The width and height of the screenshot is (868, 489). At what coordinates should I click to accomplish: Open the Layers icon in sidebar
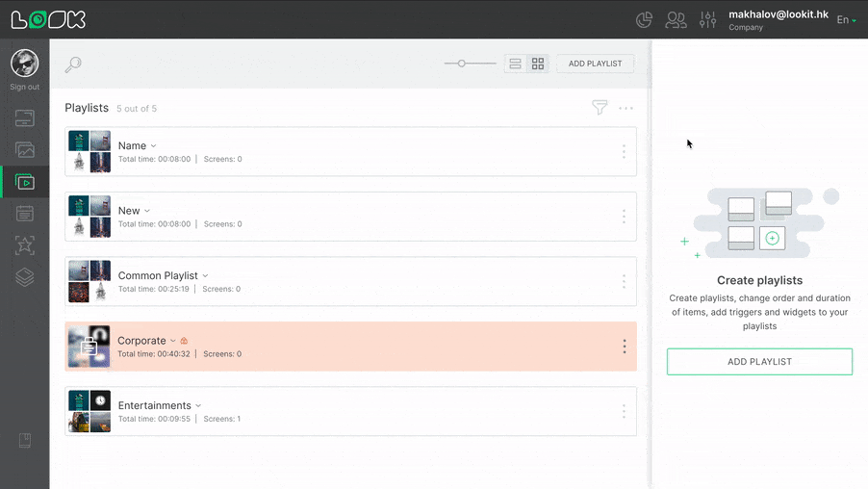point(25,277)
